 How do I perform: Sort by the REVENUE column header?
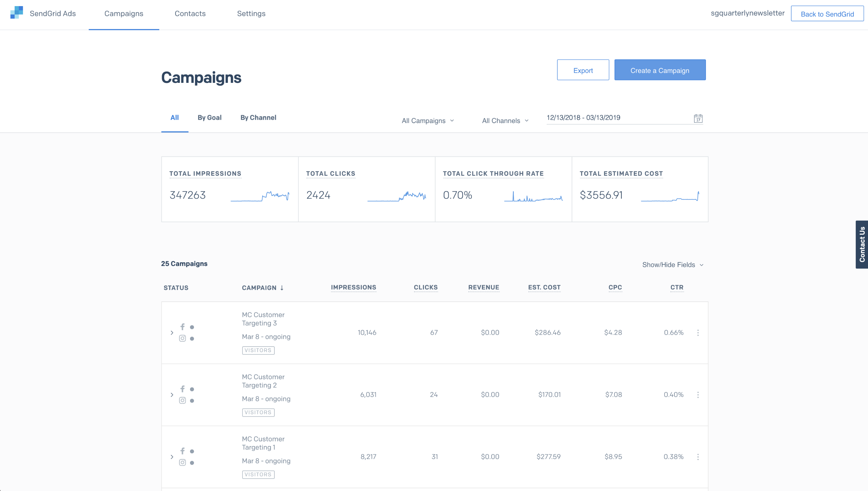pos(483,287)
